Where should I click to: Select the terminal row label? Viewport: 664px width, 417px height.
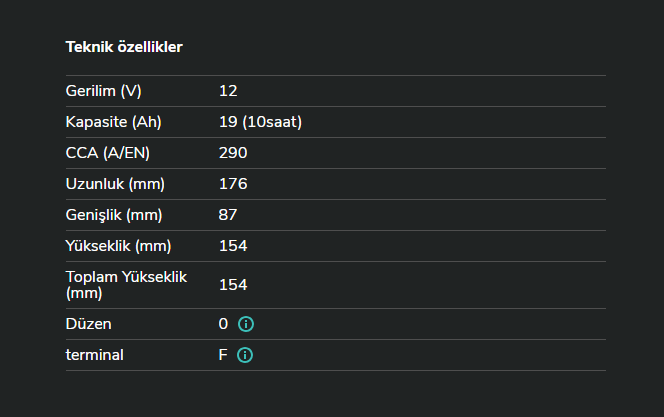[95, 355]
